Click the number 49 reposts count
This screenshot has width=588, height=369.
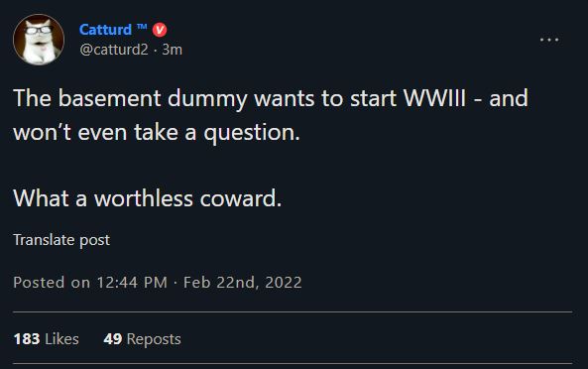[x=113, y=339]
